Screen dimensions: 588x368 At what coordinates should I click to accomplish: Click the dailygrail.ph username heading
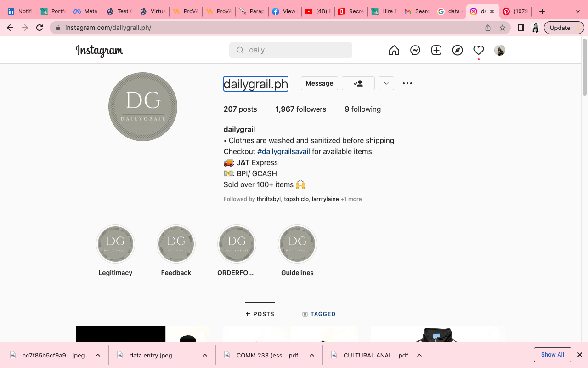(256, 84)
